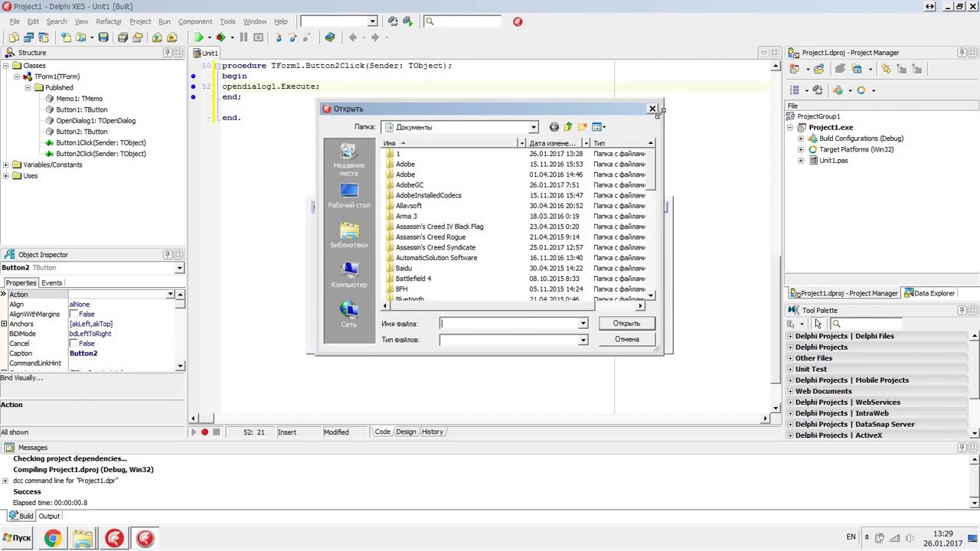Collapse the TForm1(TForm) tree node

coord(17,77)
